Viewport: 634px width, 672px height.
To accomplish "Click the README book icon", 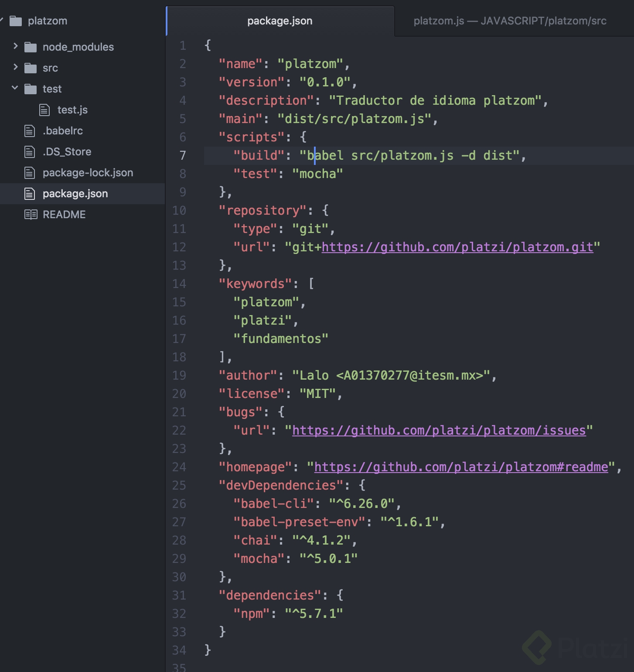I will [x=31, y=215].
